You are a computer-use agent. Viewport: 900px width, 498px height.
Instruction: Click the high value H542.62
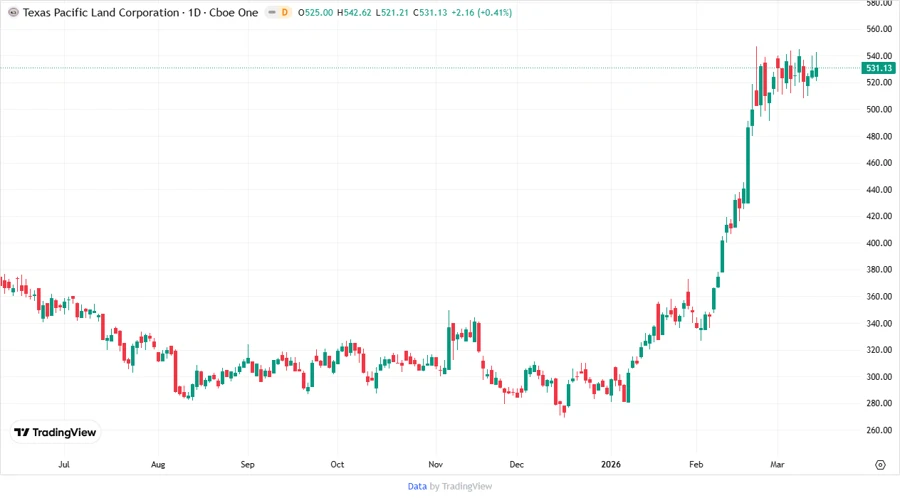pos(354,12)
